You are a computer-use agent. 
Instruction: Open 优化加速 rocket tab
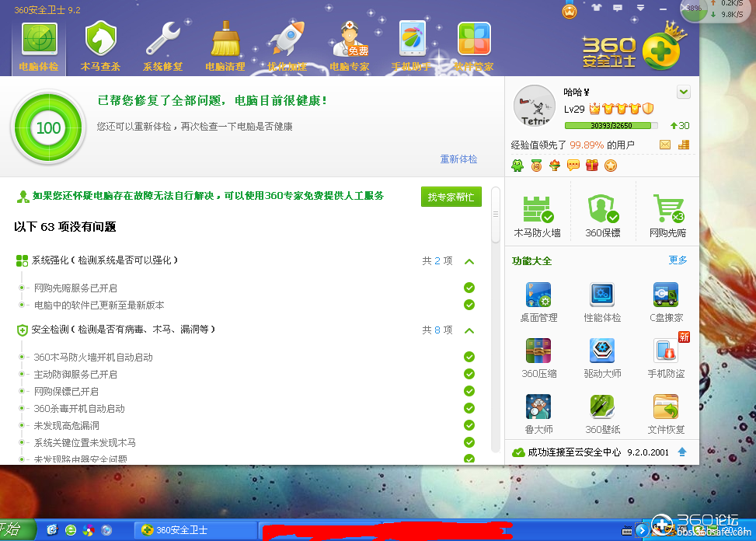[287, 47]
